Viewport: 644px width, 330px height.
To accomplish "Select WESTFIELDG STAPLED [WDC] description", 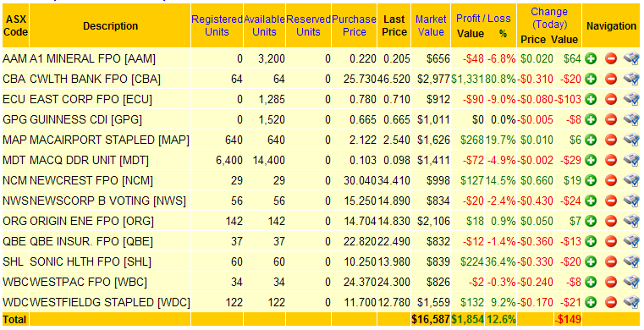I will [110, 303].
